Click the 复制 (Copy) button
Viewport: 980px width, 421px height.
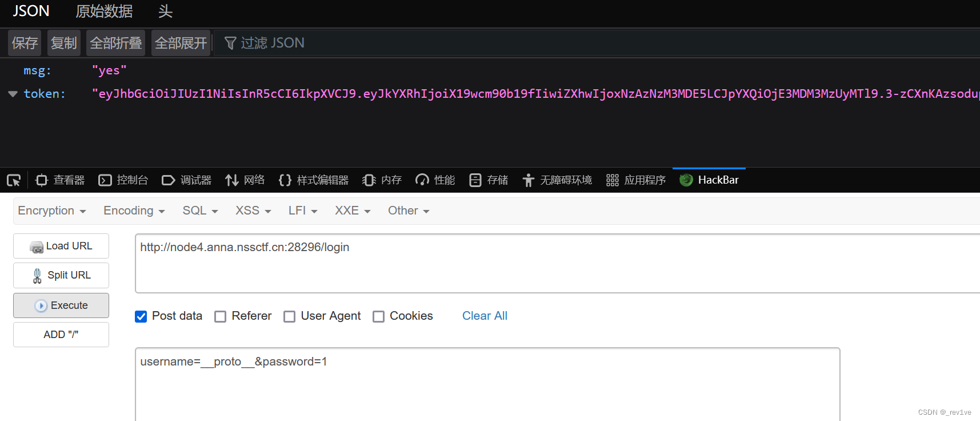63,43
